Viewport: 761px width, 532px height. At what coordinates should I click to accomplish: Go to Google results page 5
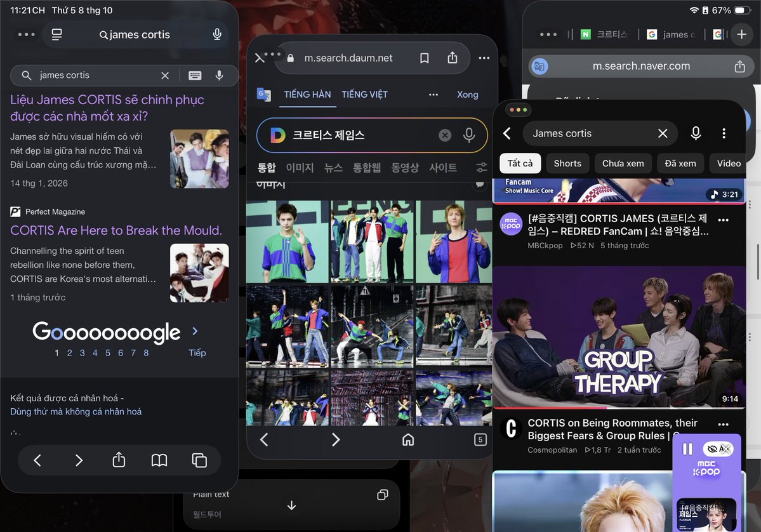108,353
